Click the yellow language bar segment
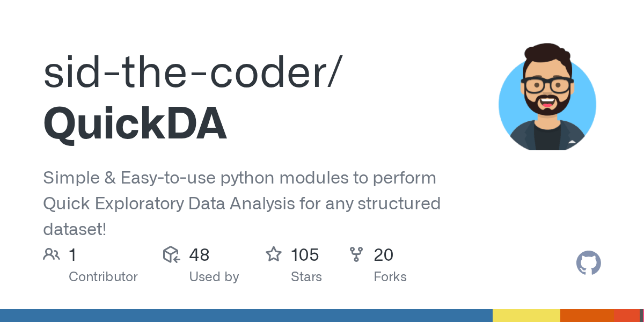 coord(526,316)
